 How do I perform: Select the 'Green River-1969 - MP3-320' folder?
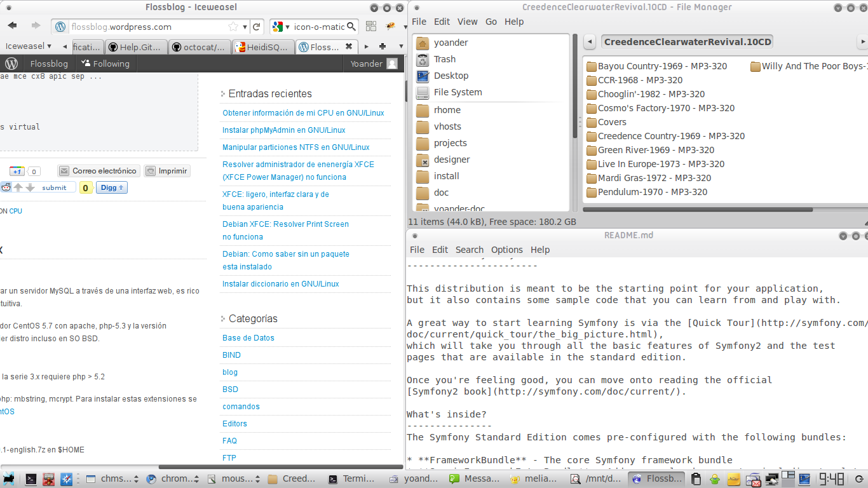tap(650, 150)
